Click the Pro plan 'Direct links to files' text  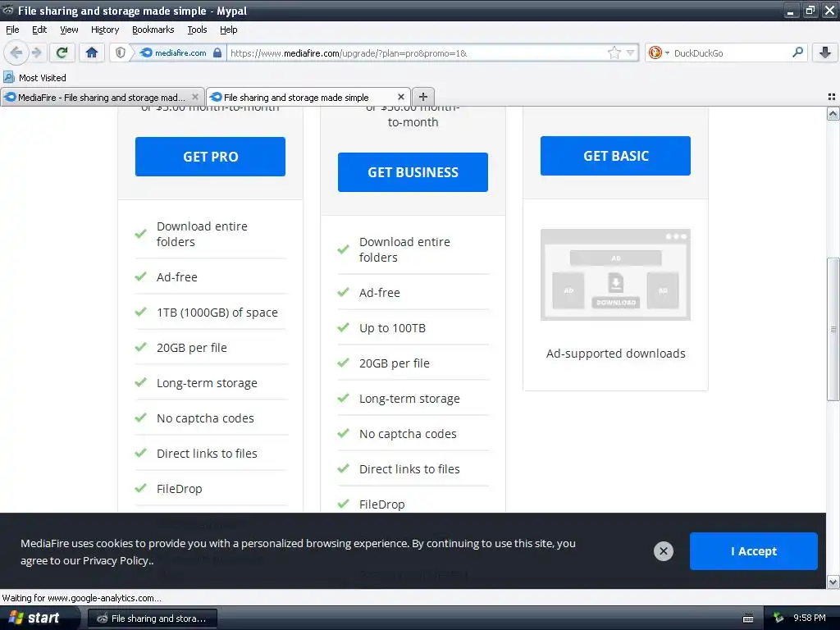pyautogui.click(x=207, y=453)
